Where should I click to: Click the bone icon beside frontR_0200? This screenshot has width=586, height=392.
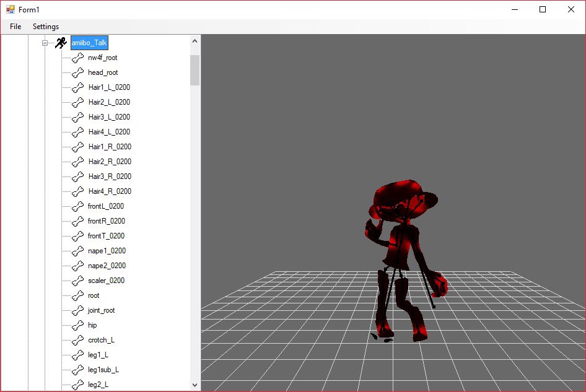pyautogui.click(x=77, y=221)
